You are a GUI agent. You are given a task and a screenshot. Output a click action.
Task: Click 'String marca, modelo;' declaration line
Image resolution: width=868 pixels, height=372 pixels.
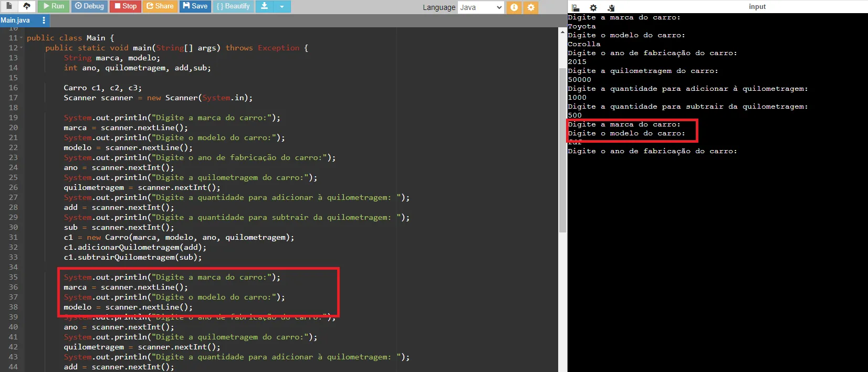[112, 58]
